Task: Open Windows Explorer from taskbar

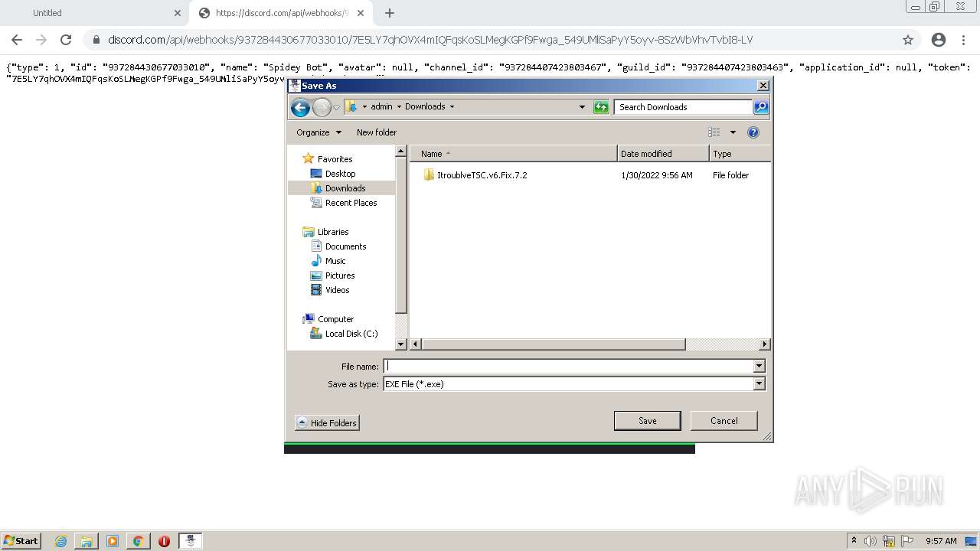Action: [x=87, y=541]
